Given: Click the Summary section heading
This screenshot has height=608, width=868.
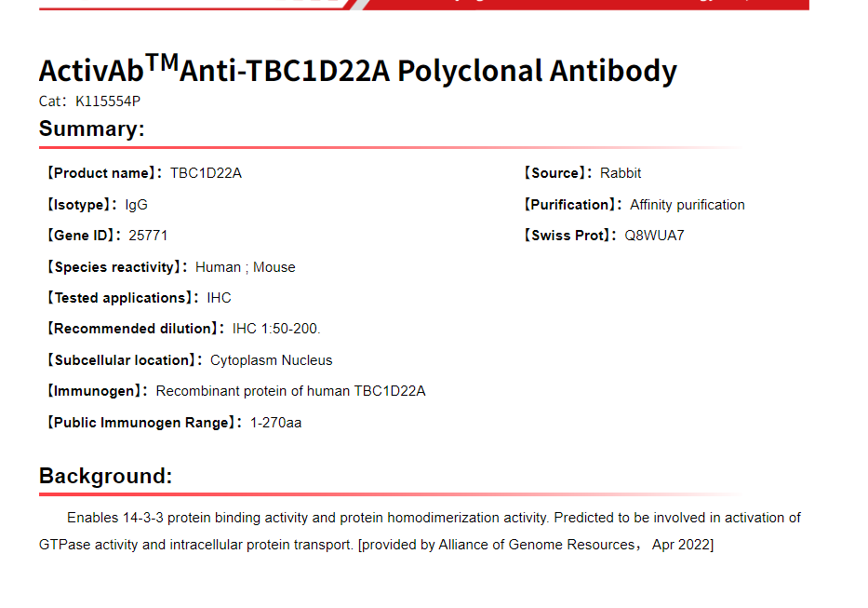Looking at the screenshot, I should 91,129.
